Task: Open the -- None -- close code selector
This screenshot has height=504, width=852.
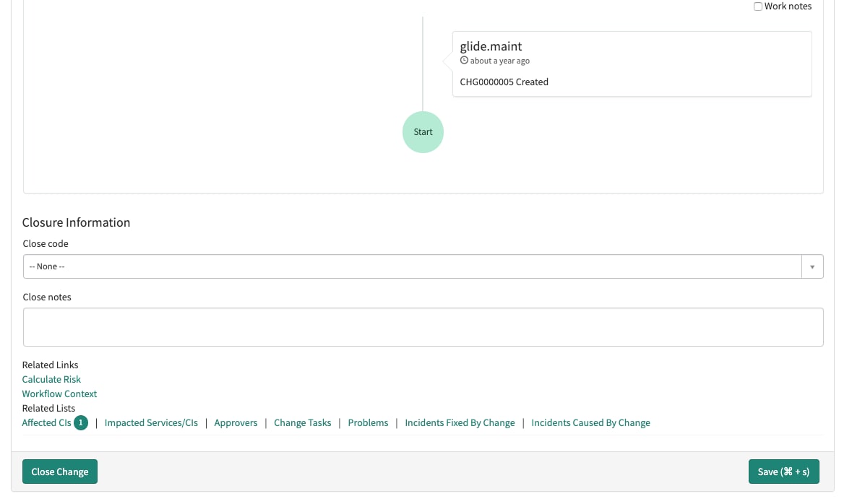Action: point(412,266)
